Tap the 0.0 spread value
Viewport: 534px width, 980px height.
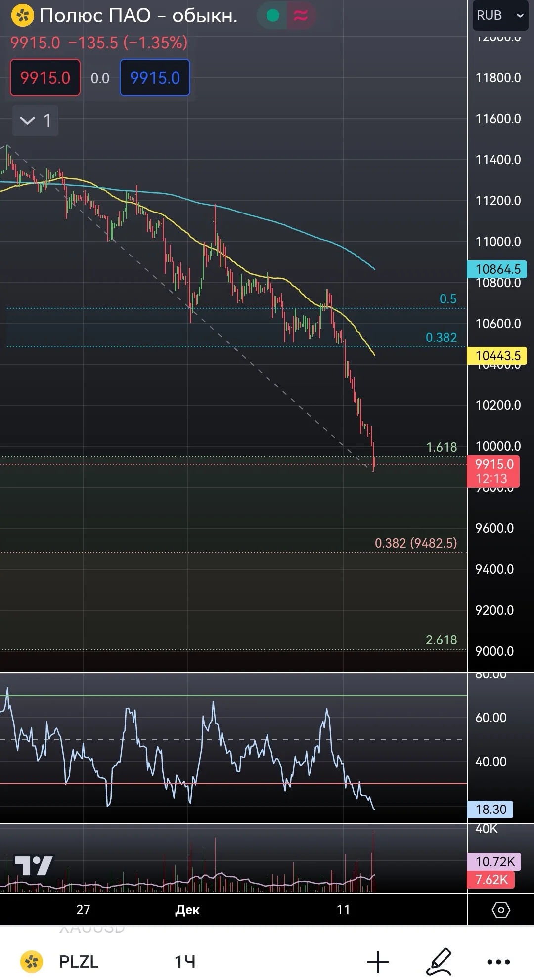tap(100, 78)
